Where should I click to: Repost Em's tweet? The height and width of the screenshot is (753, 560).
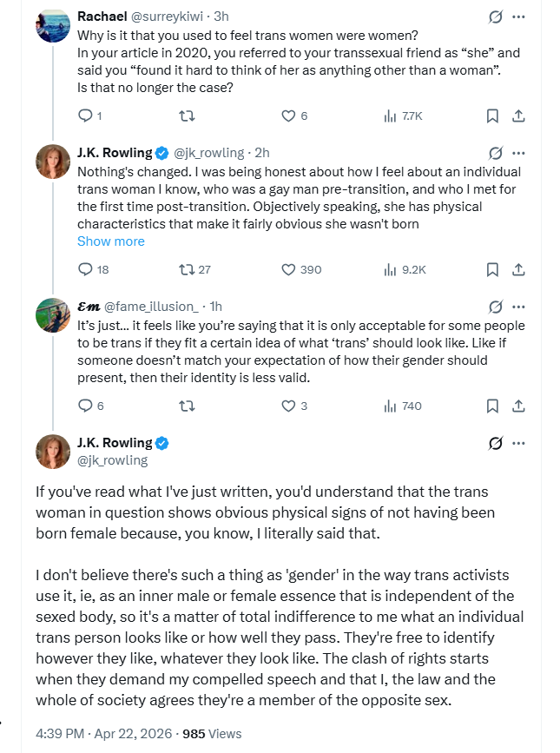187,406
